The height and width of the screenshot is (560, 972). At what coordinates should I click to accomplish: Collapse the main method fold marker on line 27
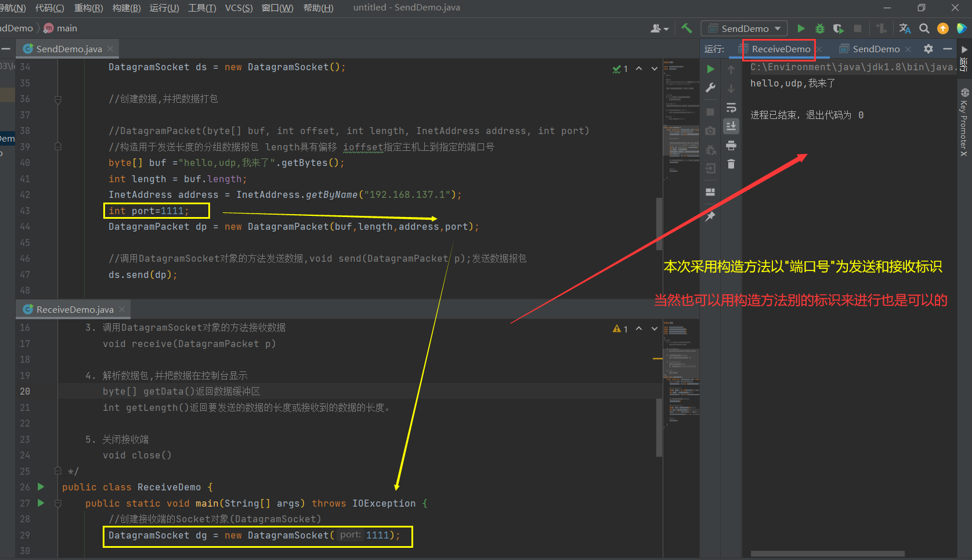(58, 503)
